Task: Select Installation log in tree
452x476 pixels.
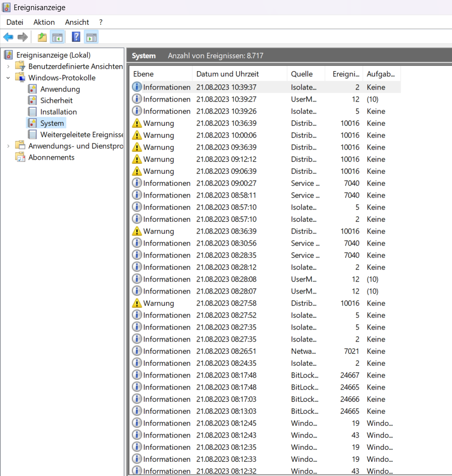Action: 59,112
